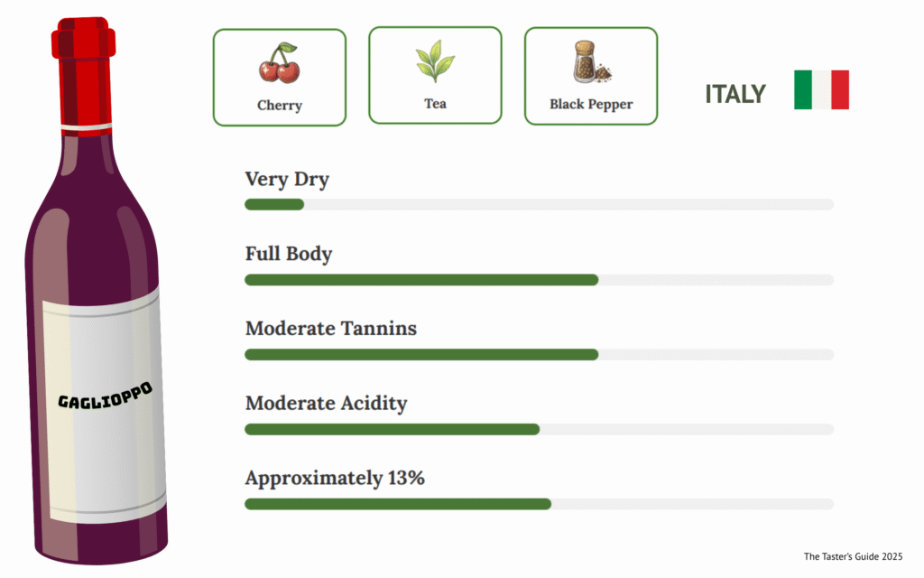This screenshot has height=578, width=924.
Task: Click the Moderate Tannins heading
Action: coord(331,329)
